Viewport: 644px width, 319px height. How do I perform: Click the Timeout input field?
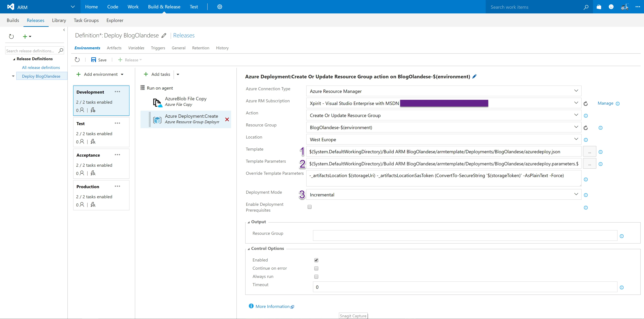465,287
